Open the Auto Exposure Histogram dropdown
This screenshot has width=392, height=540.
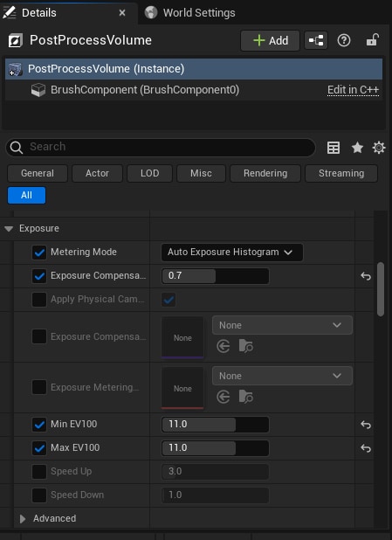coord(232,253)
